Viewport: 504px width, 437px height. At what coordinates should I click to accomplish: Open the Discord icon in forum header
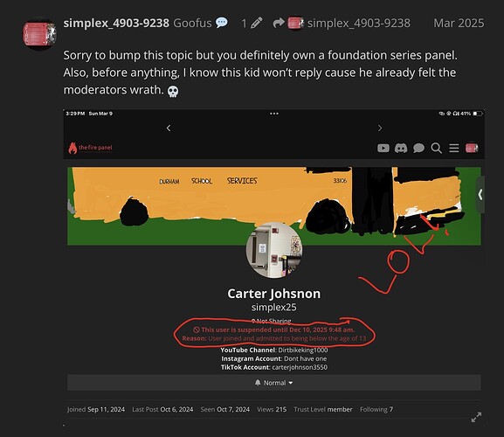[401, 148]
